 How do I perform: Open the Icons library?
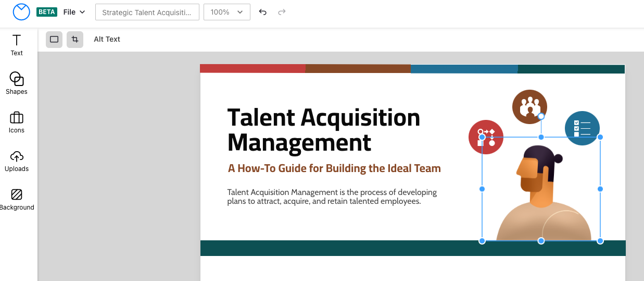[17, 122]
